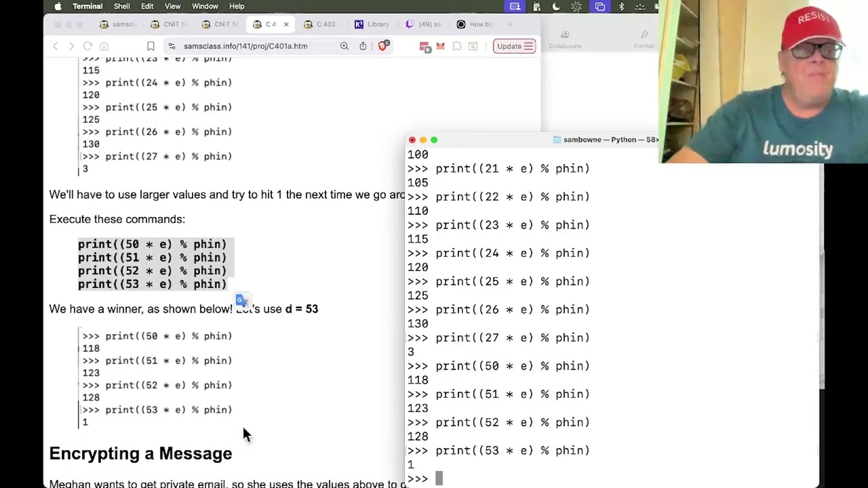Open the page zoom control
The height and width of the screenshot is (488, 868).
click(344, 46)
